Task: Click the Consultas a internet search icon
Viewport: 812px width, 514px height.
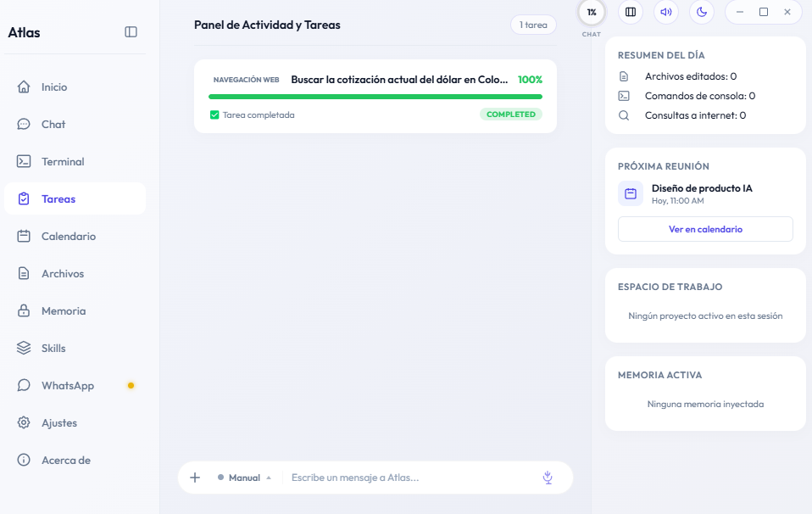Action: click(x=624, y=115)
